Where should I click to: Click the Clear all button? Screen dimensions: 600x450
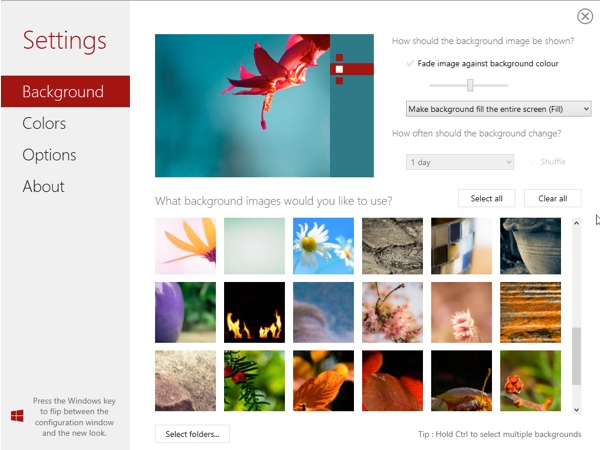553,198
